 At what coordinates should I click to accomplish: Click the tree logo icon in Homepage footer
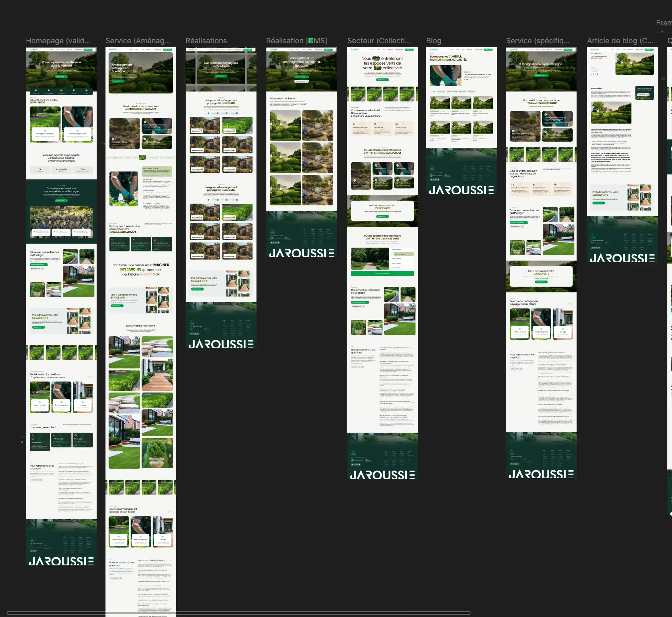click(x=32, y=539)
